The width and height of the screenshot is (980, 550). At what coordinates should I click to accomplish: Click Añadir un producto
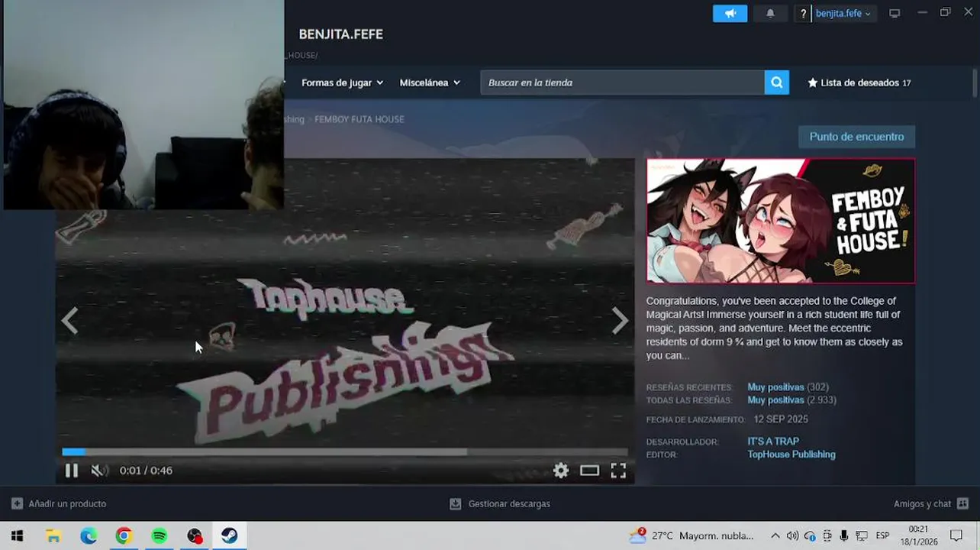[59, 504]
